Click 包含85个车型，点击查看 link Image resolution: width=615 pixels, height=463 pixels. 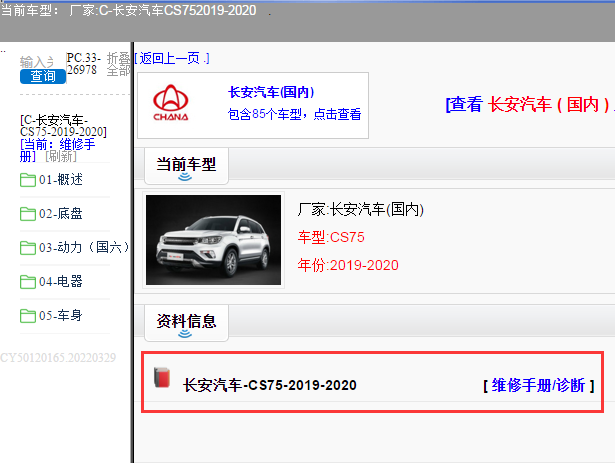click(x=294, y=114)
